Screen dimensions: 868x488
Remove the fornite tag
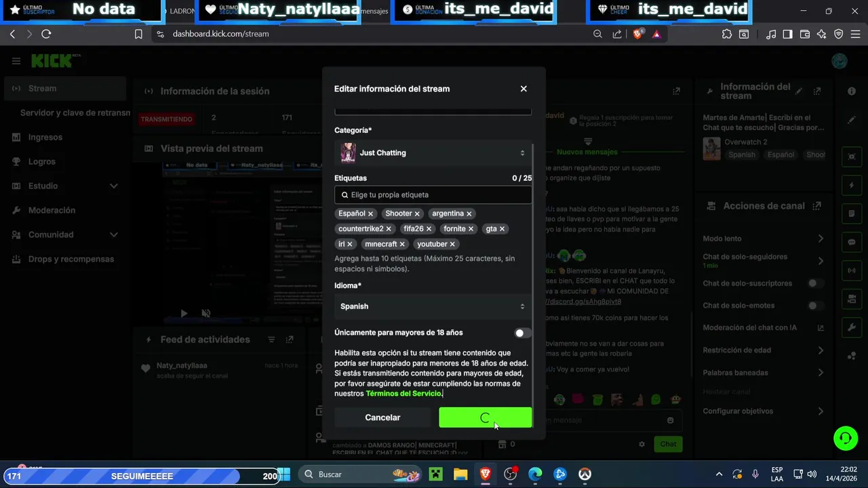pos(471,229)
